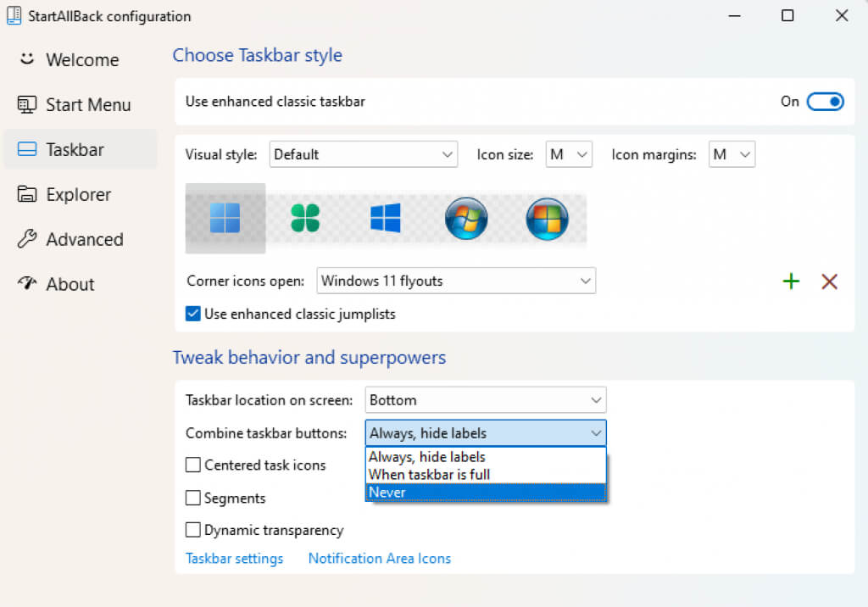Select the Windows 7 orb start icon
This screenshot has width=868, height=607.
[466, 218]
